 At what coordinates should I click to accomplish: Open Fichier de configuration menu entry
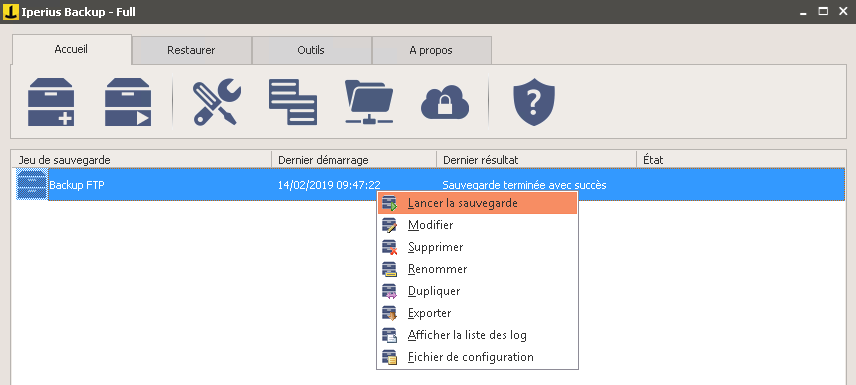click(x=478, y=357)
